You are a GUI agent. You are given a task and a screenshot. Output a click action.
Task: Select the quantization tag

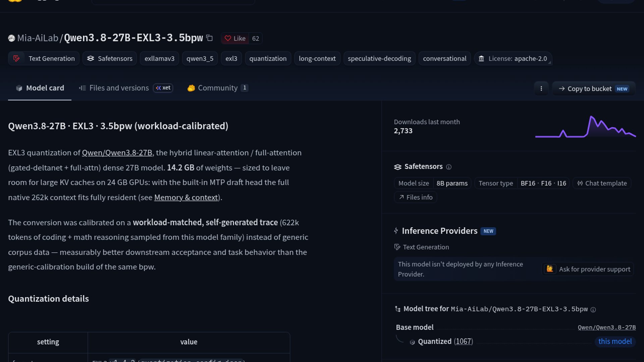click(x=268, y=58)
